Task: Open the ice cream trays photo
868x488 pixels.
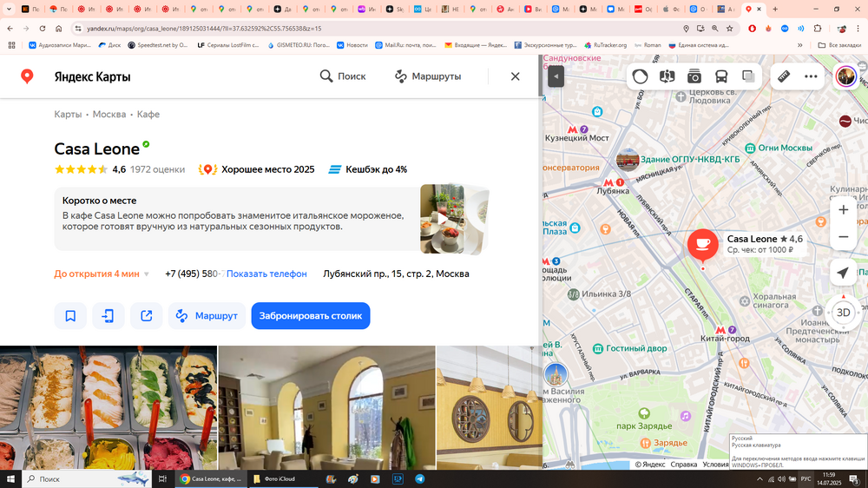Action: (x=108, y=408)
